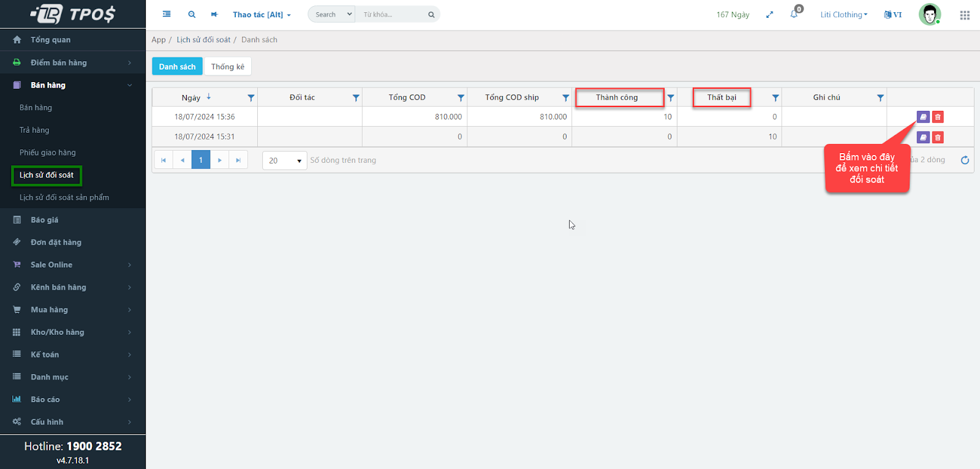Open filter for Đối tác column

tap(356, 97)
